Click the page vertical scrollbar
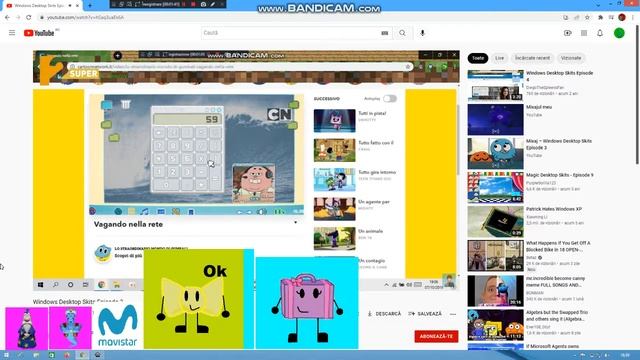640x360 pixels. (638, 94)
